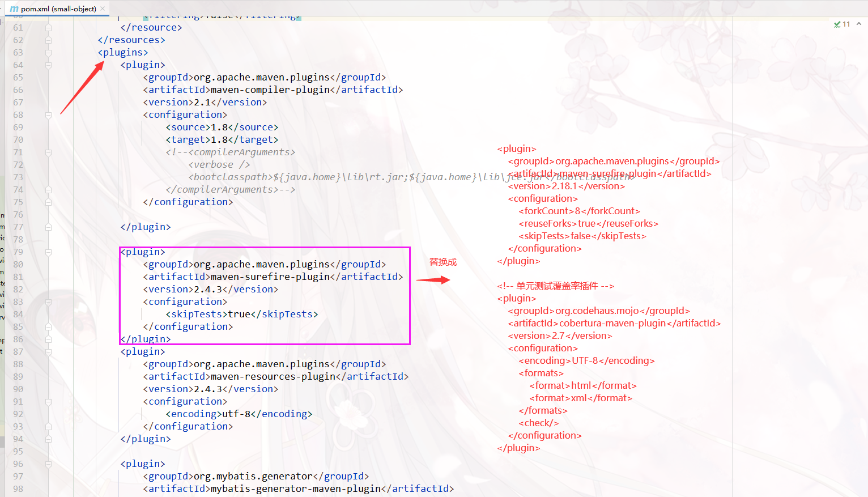Fold the mybatis <plugin> block at line 96

coord(48,464)
